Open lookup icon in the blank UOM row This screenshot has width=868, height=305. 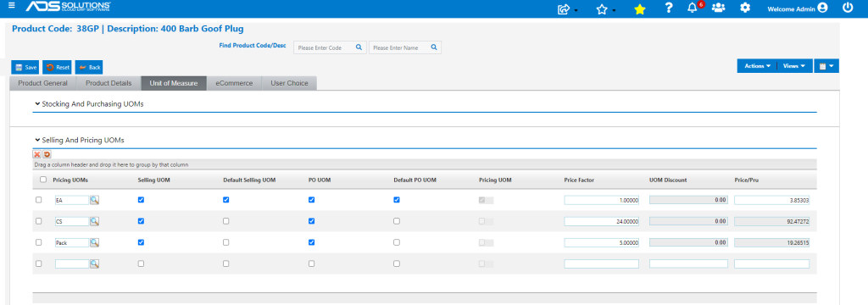94,263
